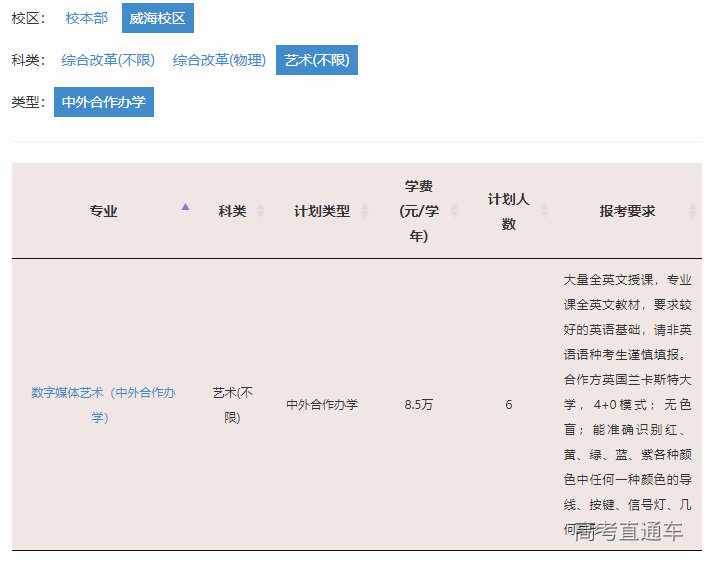Image resolution: width=712 pixels, height=571 pixels.
Task: Click the 艺术(不限) table cell
Action: click(x=232, y=405)
